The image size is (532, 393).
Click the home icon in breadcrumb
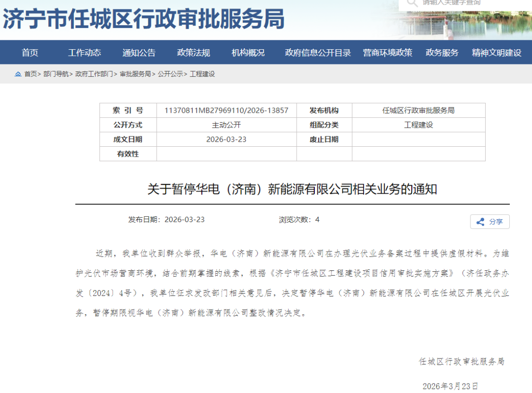(x=18, y=74)
